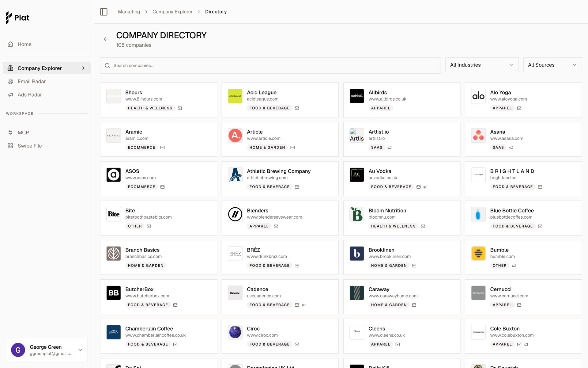Click the Blenders logo thumbnail
Image resolution: width=588 pixels, height=368 pixels.
235,214
